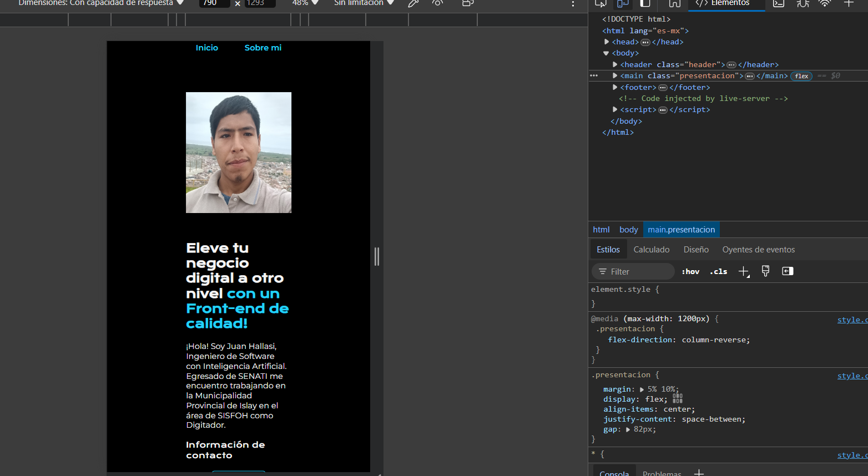The height and width of the screenshot is (476, 868).
Task: Open Oyentes de eventos tab
Action: click(759, 250)
